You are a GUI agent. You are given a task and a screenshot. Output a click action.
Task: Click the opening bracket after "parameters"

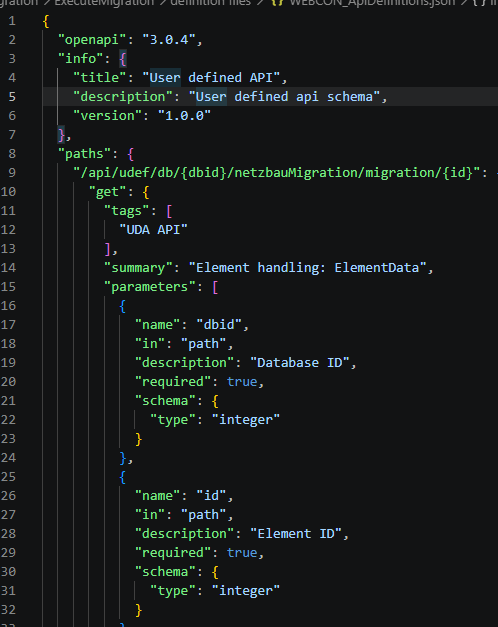click(x=215, y=287)
